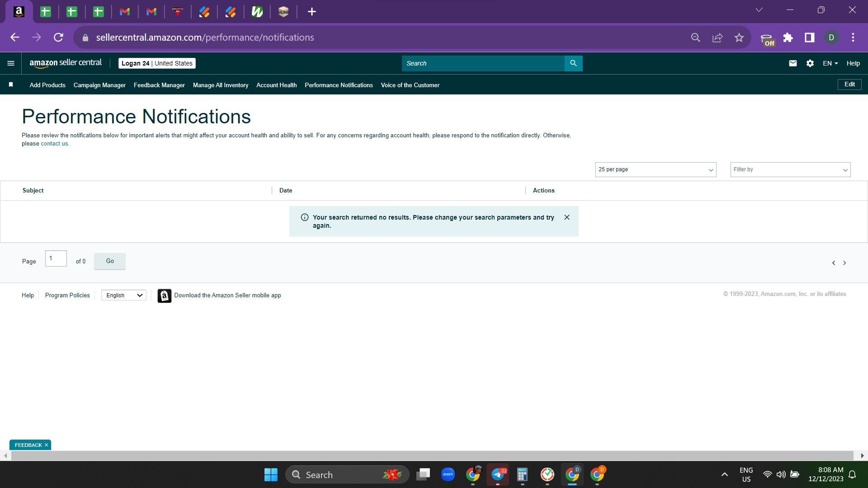Go to the previous page with the left arrow
Screen dimensions: 868x488
click(x=834, y=263)
